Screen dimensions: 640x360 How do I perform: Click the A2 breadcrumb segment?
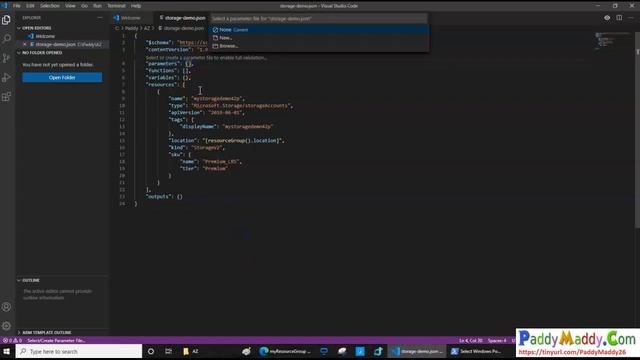pyautogui.click(x=147, y=28)
